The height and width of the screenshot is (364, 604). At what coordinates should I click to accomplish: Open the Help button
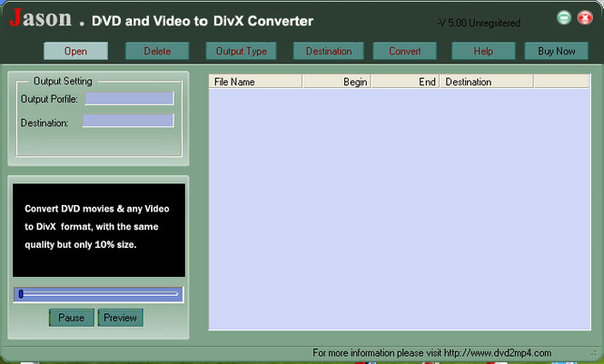pyautogui.click(x=483, y=51)
